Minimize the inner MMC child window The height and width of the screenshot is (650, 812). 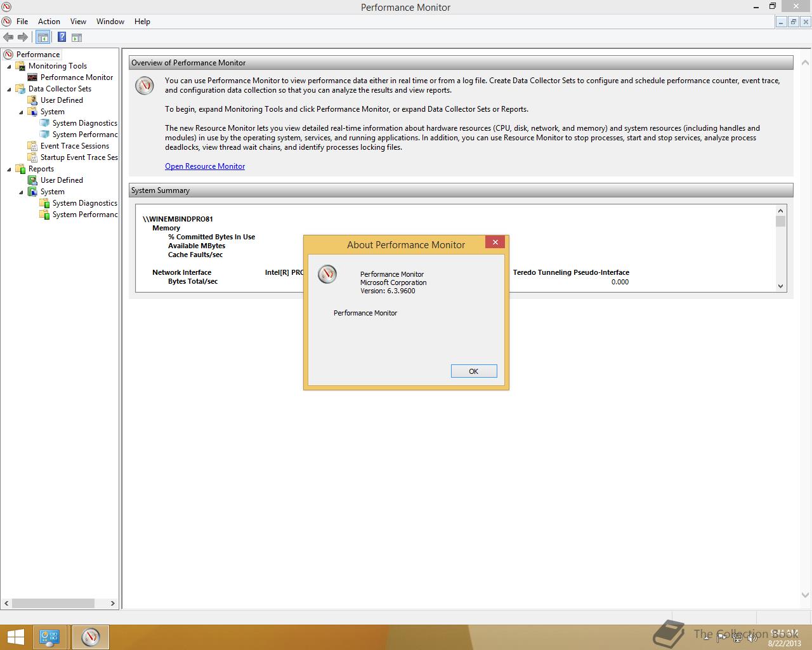point(781,22)
